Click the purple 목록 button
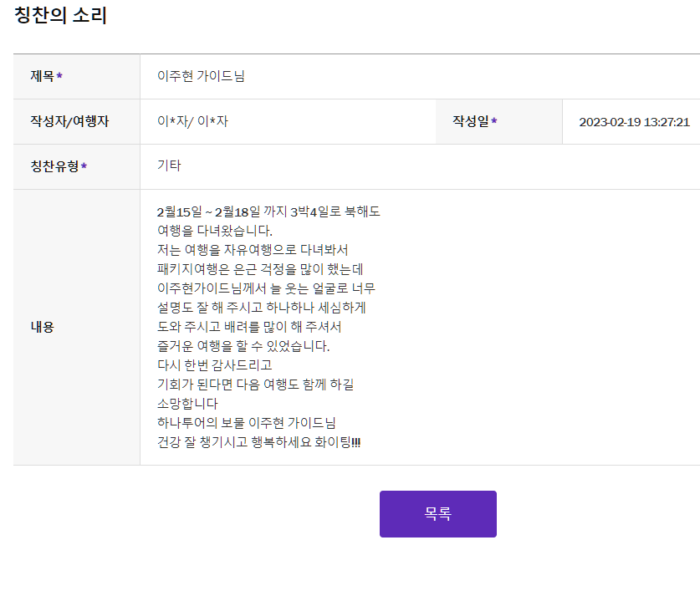 [438, 514]
